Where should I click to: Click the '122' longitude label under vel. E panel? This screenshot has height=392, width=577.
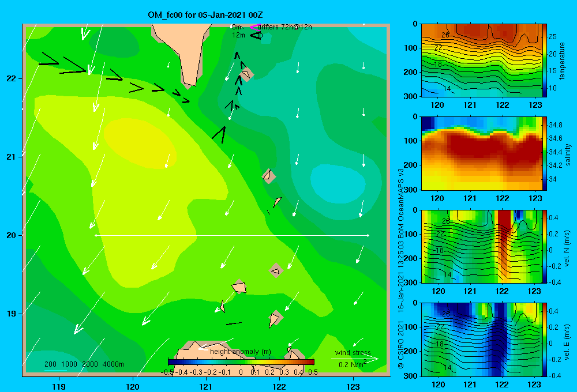(x=502, y=385)
